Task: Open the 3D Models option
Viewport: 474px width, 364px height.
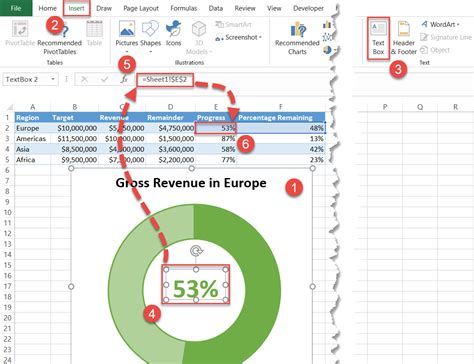Action: pyautogui.click(x=199, y=37)
